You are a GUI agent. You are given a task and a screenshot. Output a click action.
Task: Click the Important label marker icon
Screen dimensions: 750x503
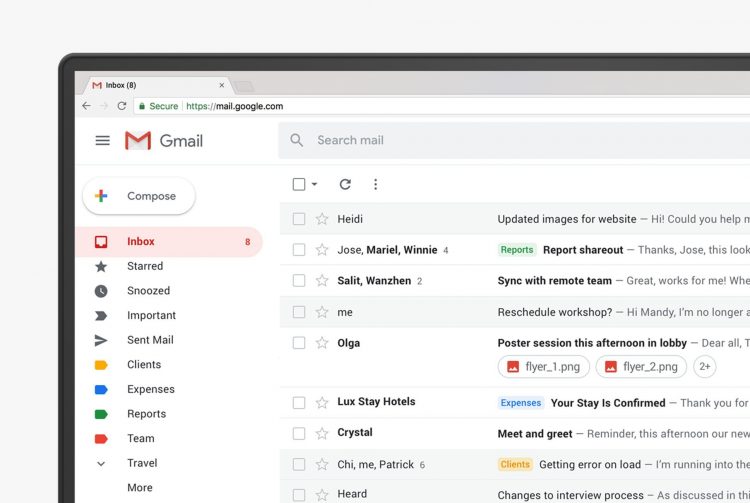click(101, 316)
